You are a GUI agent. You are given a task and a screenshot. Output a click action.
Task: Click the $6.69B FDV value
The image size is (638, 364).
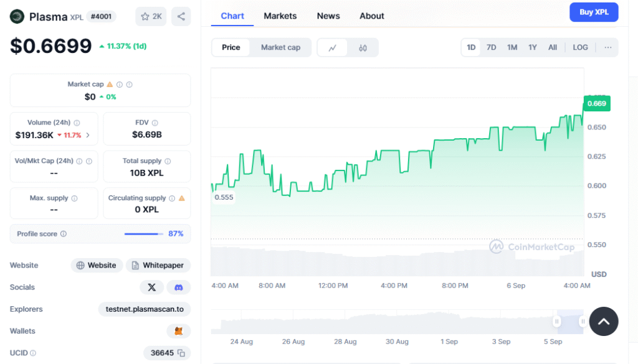[x=147, y=135]
